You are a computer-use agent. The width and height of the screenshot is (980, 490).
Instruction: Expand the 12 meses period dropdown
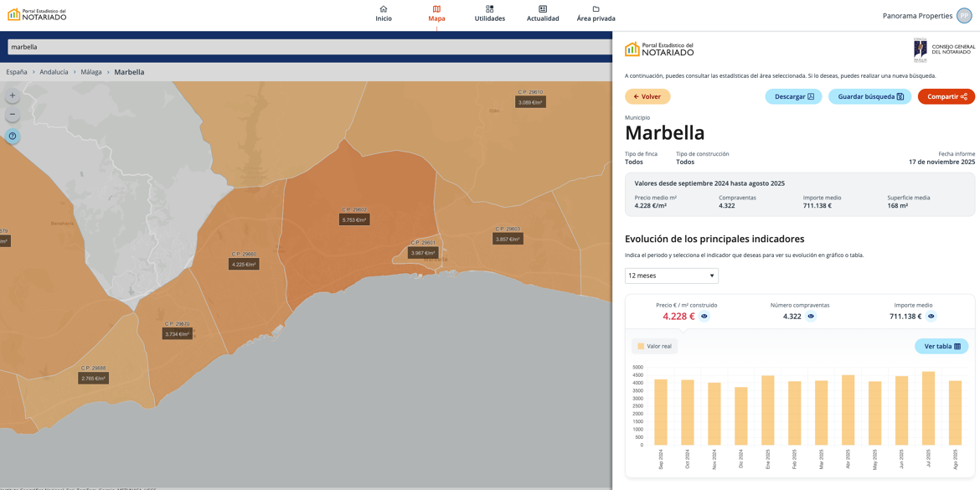point(671,276)
